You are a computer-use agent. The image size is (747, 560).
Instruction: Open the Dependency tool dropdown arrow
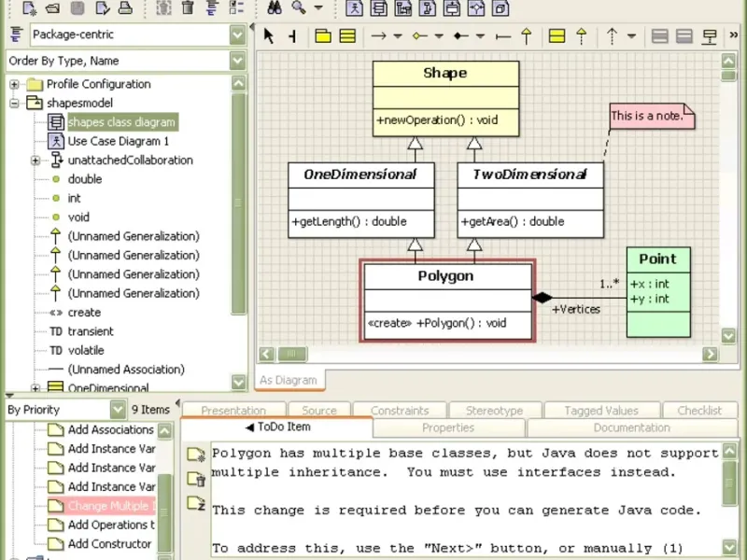(x=631, y=36)
